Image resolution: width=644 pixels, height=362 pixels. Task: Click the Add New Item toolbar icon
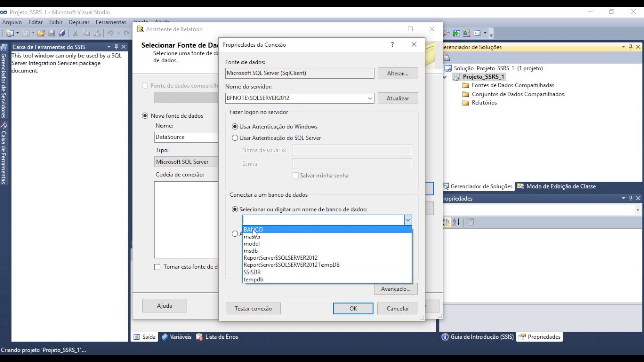[x=26, y=33]
